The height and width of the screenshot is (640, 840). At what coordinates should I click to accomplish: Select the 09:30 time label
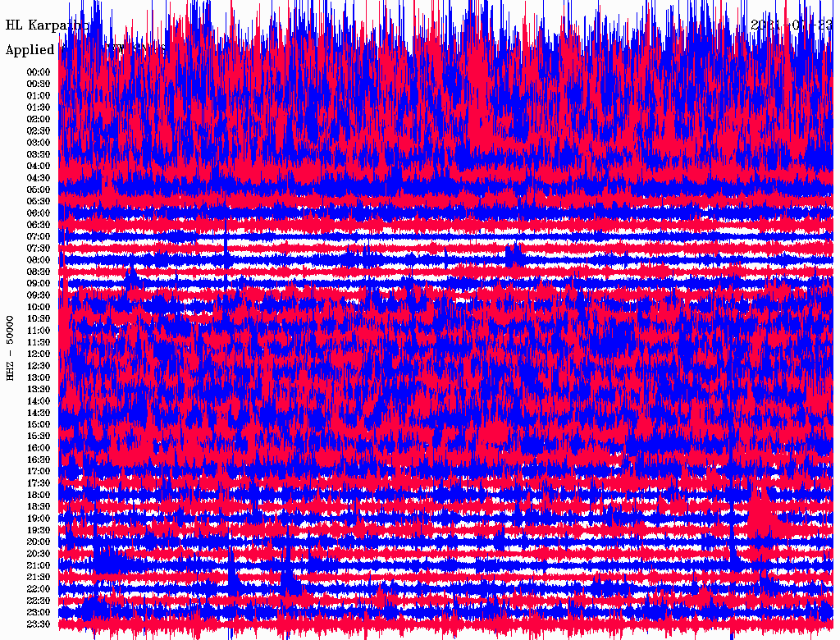[x=39, y=295]
